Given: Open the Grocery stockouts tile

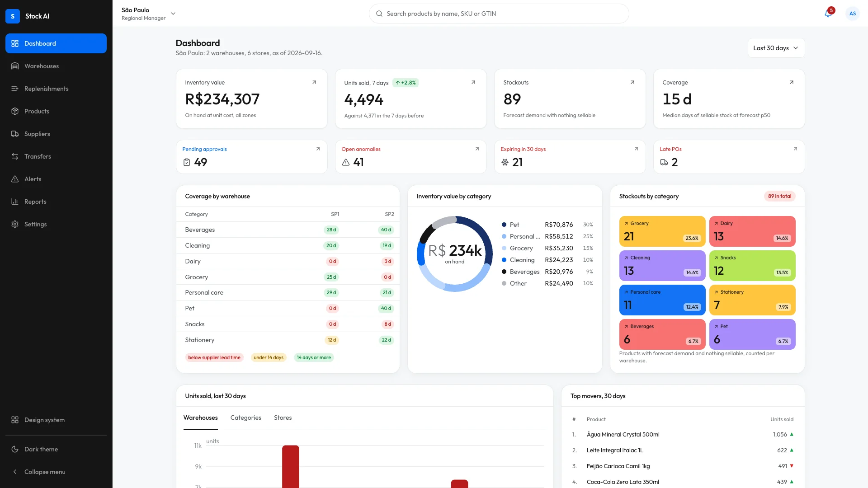Looking at the screenshot, I should tap(662, 231).
